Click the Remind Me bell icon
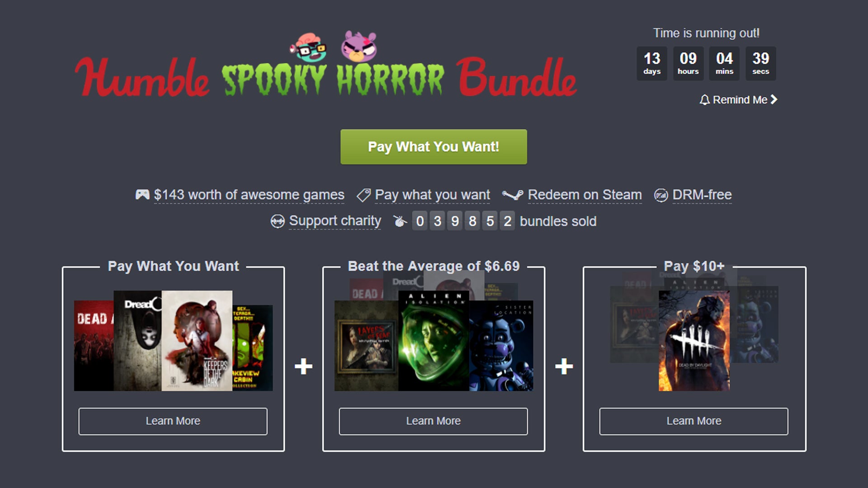The image size is (868, 488). coord(704,100)
